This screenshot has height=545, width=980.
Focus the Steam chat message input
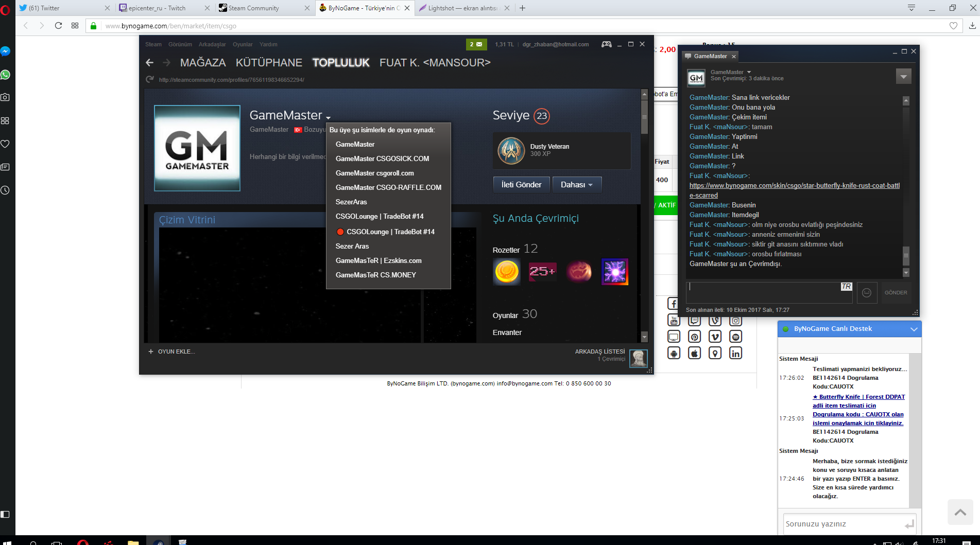pos(769,292)
